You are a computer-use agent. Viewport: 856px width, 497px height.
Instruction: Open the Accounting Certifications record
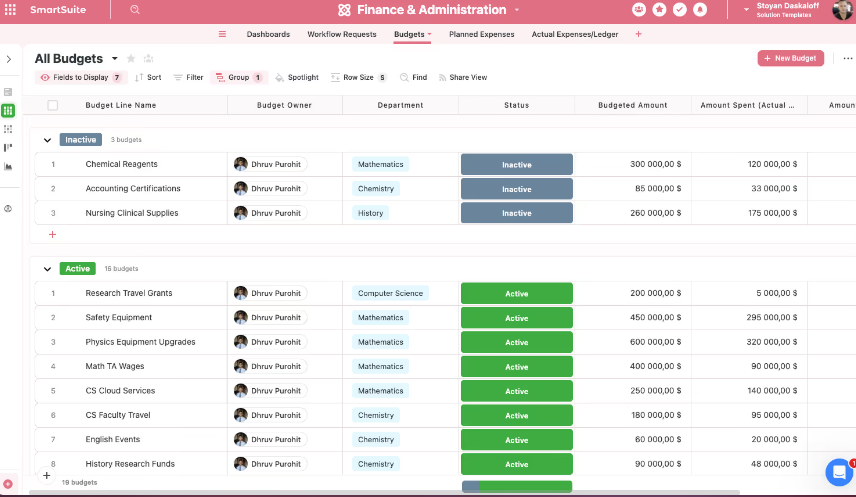click(x=133, y=188)
